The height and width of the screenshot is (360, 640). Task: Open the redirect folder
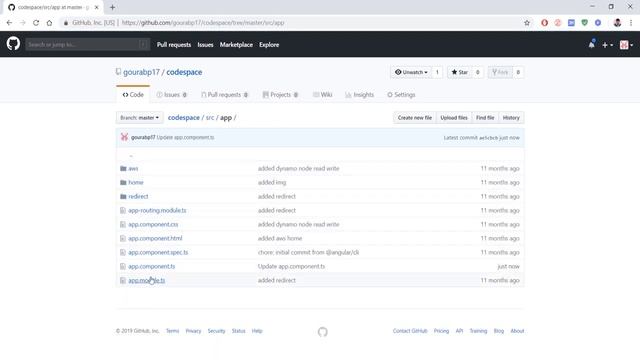pos(138,196)
